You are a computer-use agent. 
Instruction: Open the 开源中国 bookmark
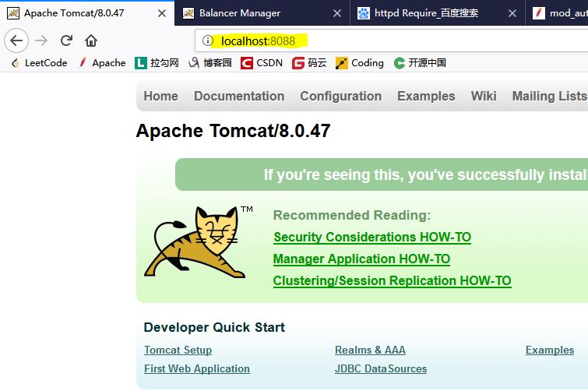coord(420,63)
